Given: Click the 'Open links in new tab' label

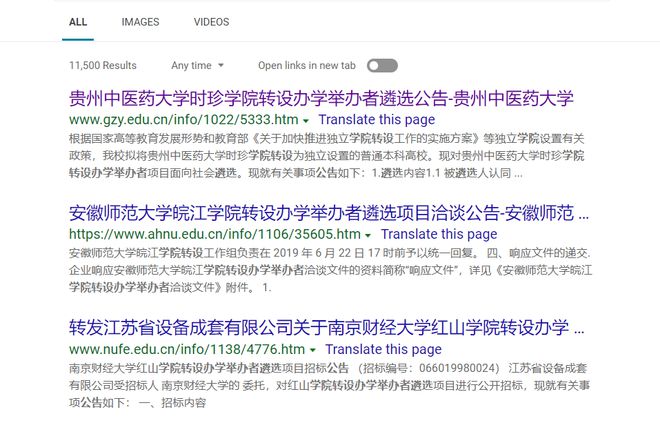Looking at the screenshot, I should 306,65.
